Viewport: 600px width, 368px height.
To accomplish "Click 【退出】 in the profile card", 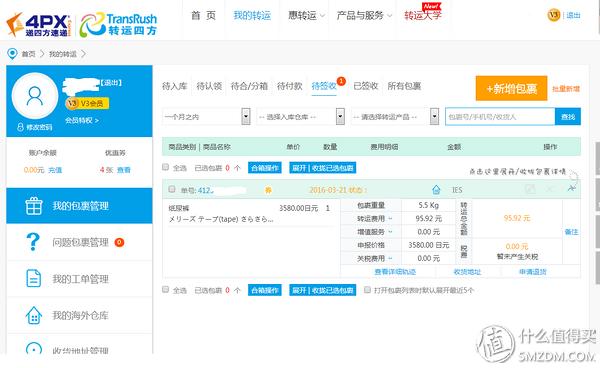I will [x=111, y=83].
